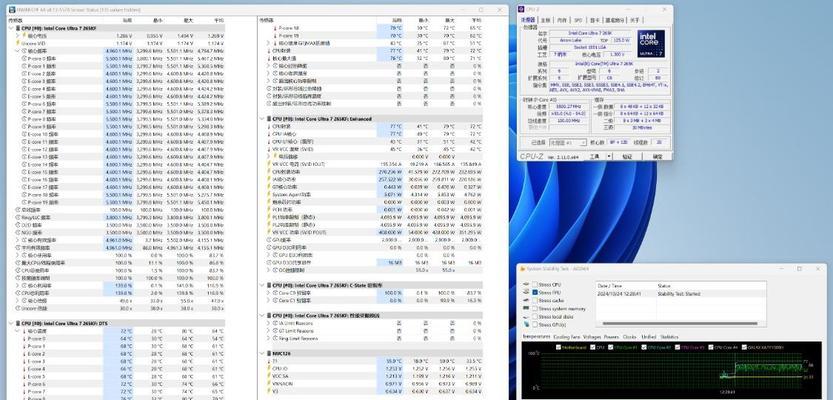
Task: Collapse the CPU [#0] Intel Core Ultra 7 265KF section
Action: click(x=12, y=28)
